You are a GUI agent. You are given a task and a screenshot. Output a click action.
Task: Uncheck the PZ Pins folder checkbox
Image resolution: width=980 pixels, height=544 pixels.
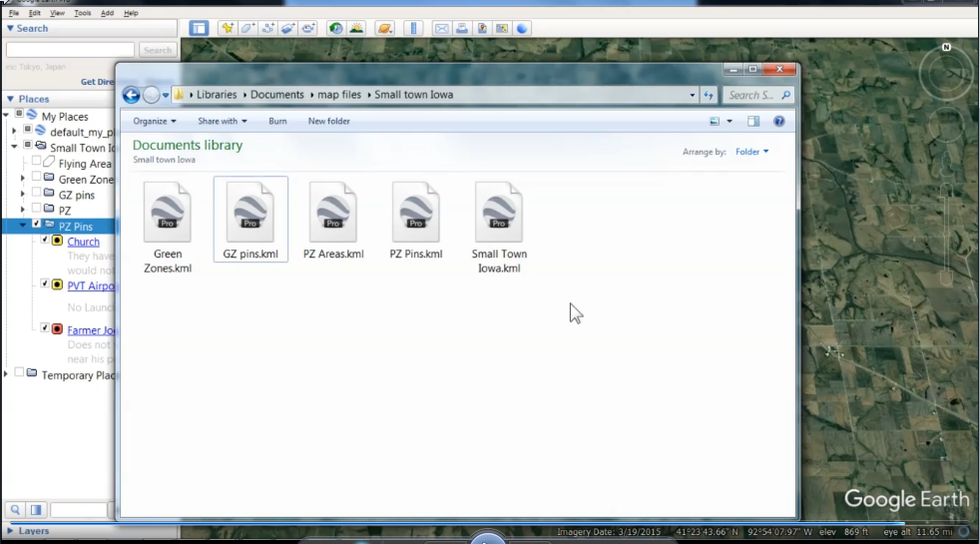coord(36,224)
